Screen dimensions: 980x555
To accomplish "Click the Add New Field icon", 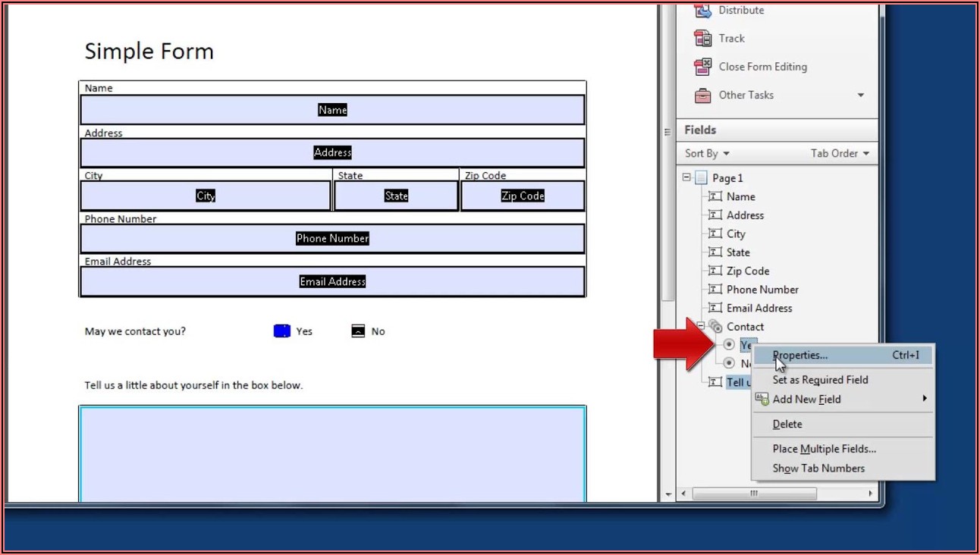I will (x=762, y=399).
